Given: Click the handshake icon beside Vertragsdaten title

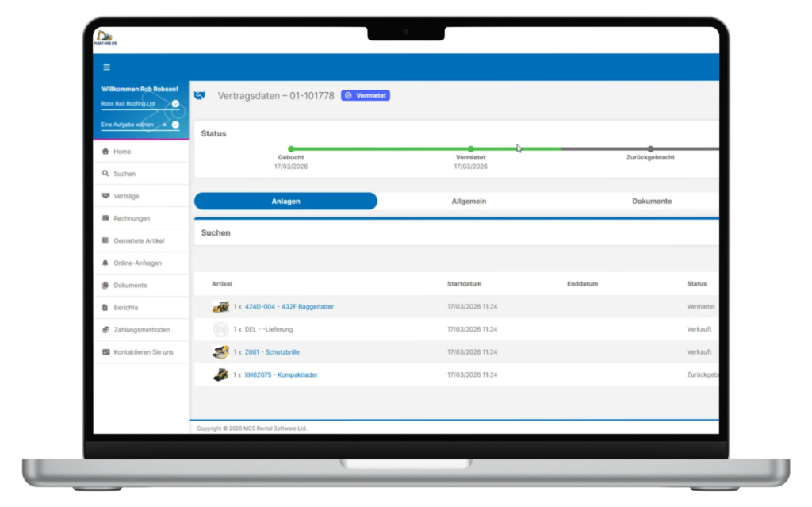Looking at the screenshot, I should [199, 95].
